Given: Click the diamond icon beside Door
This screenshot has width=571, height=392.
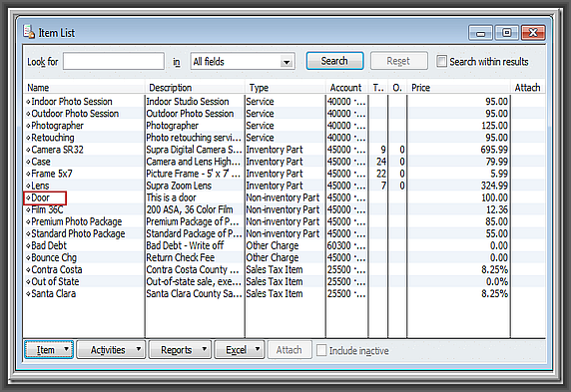Looking at the screenshot, I should pyautogui.click(x=28, y=198).
